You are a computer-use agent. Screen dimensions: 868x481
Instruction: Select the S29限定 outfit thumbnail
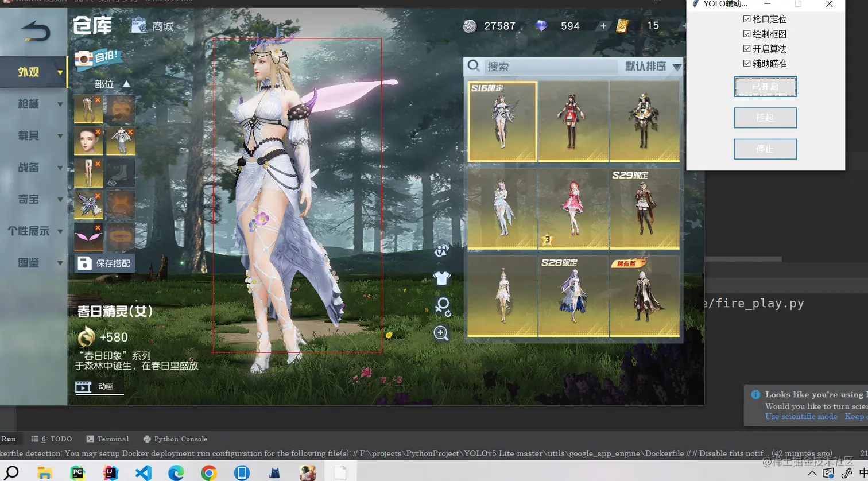[x=644, y=209]
